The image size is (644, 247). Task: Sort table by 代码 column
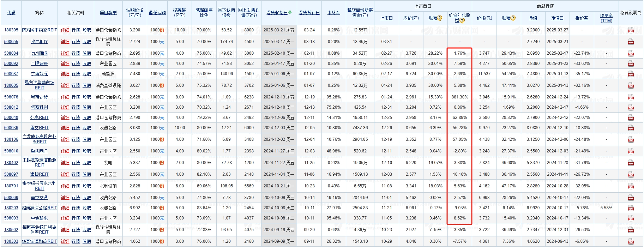[11, 13]
